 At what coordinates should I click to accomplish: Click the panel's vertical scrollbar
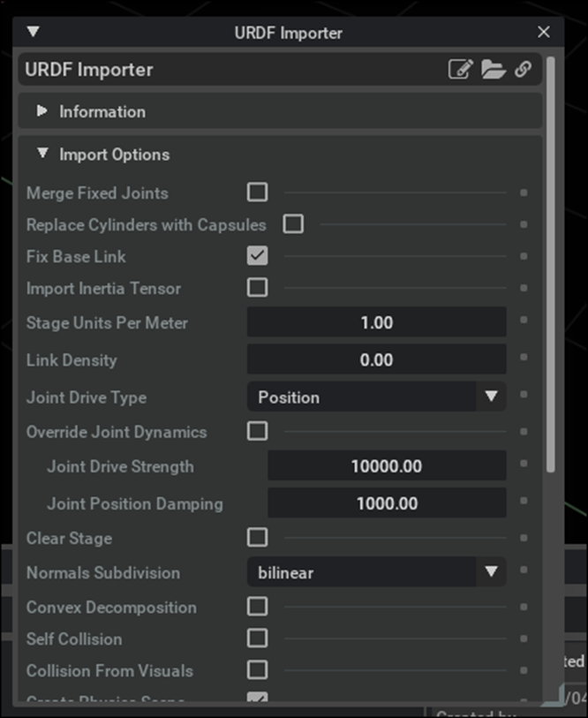click(552, 265)
